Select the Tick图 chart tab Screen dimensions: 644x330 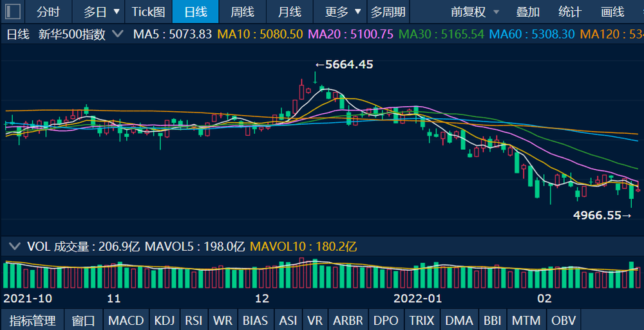(x=148, y=12)
